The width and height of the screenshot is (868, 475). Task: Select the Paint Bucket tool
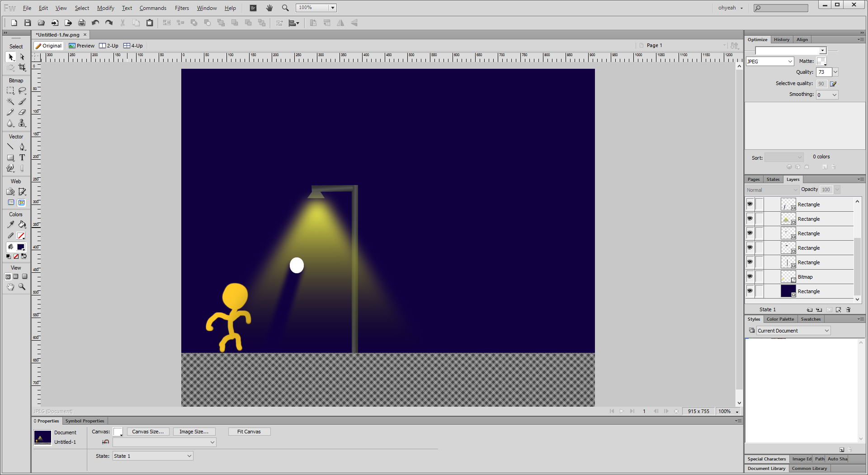click(x=22, y=224)
